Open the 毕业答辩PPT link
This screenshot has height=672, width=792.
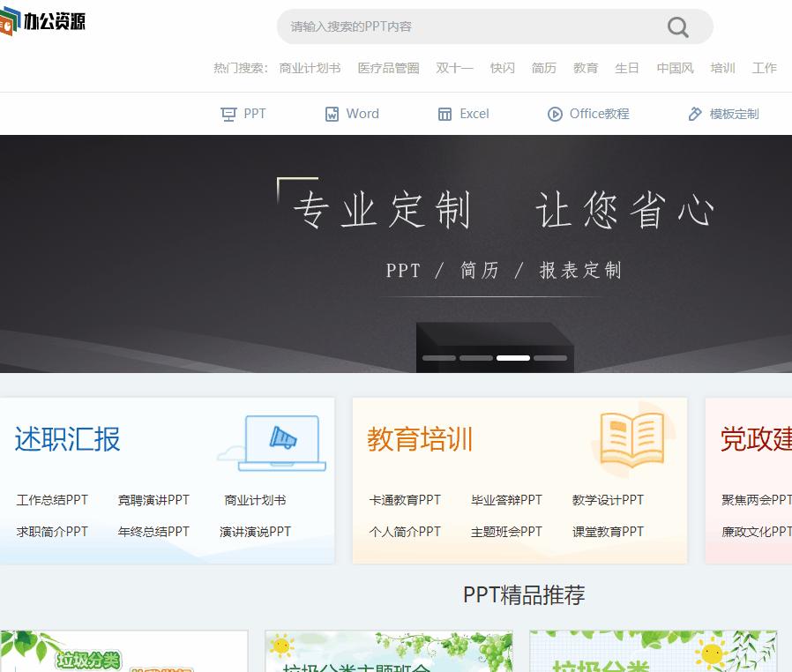506,499
